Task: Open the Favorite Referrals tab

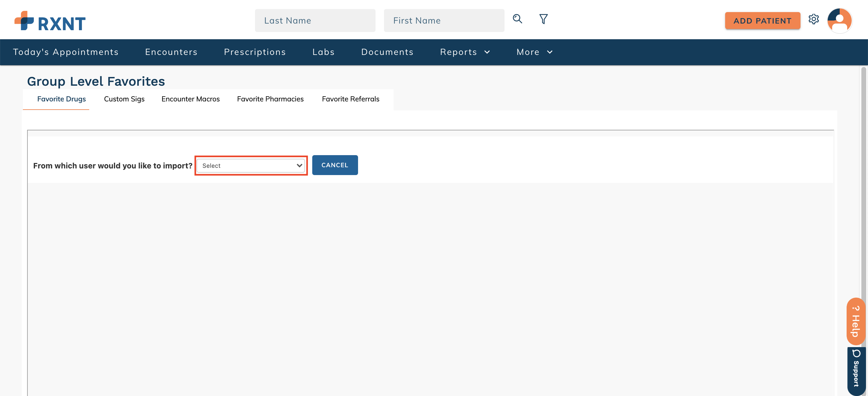Action: point(351,99)
